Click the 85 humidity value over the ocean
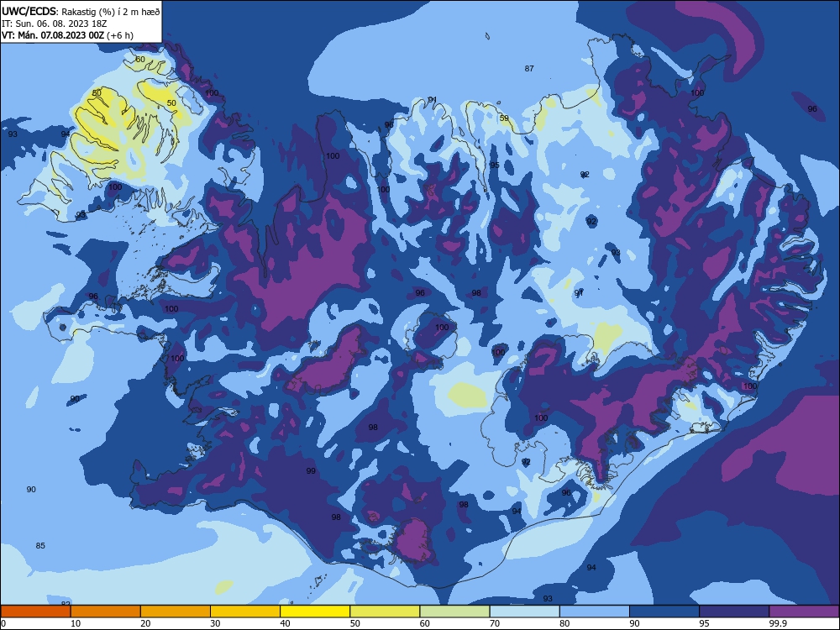 point(40,545)
